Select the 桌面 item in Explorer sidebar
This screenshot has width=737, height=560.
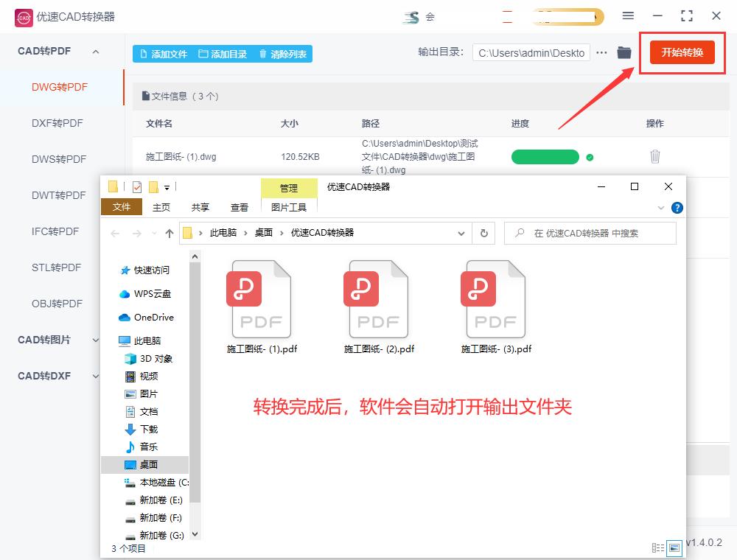pyautogui.click(x=147, y=464)
